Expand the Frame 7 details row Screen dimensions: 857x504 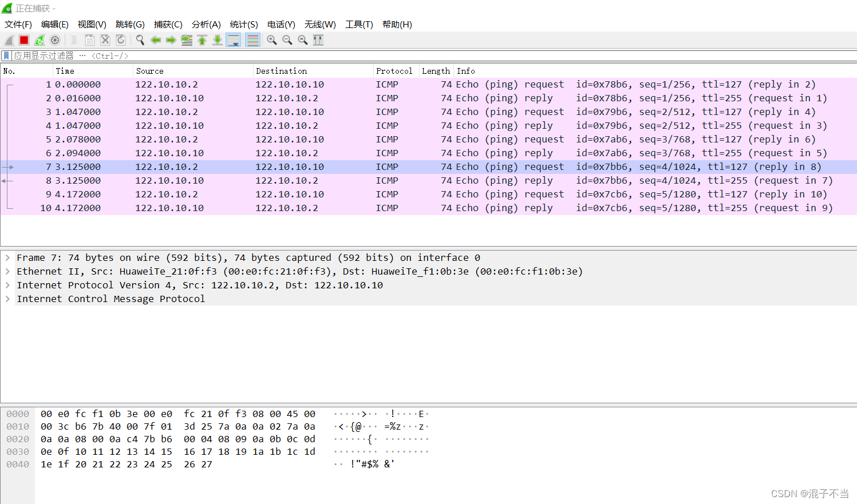click(x=8, y=258)
